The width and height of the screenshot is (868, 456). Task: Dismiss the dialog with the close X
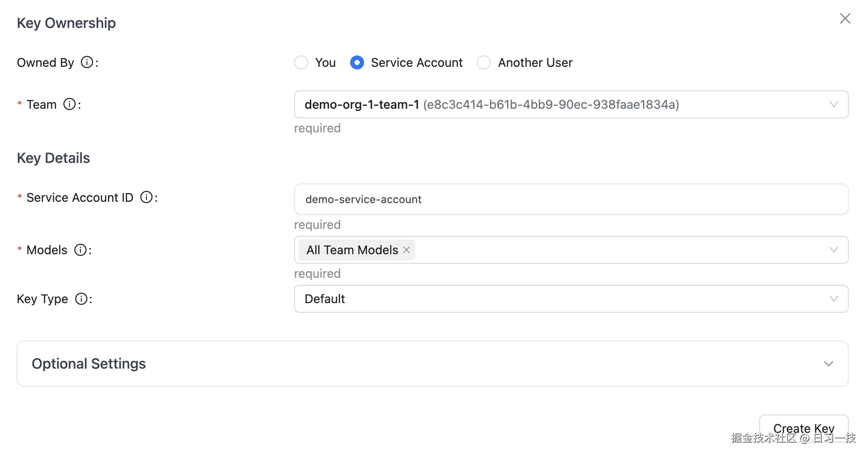point(845,18)
